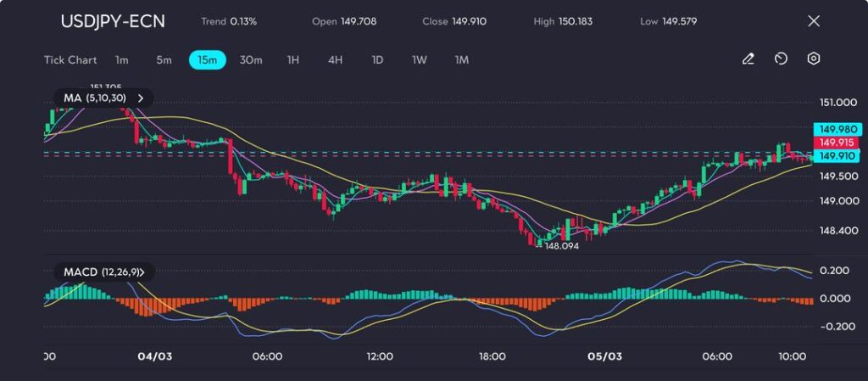Pick the 4H timeframe

tap(336, 60)
